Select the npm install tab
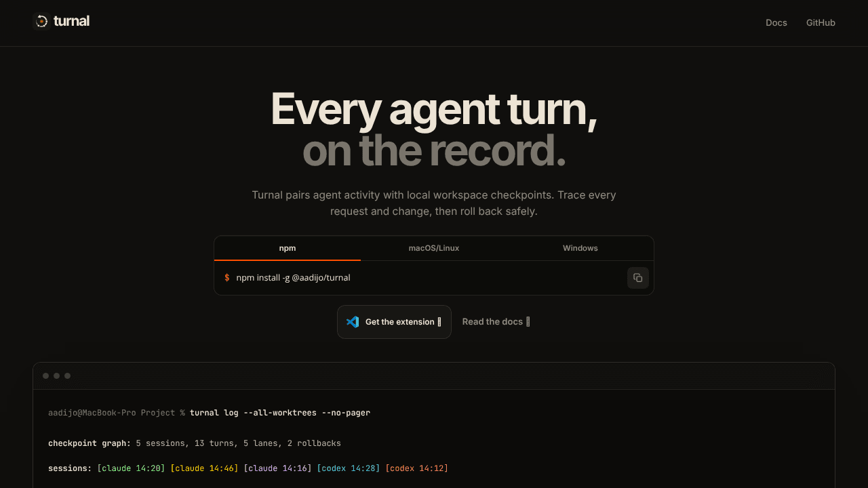 pos(288,248)
